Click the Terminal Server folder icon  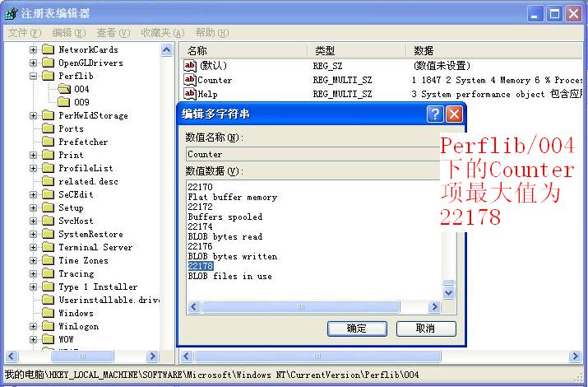point(48,247)
